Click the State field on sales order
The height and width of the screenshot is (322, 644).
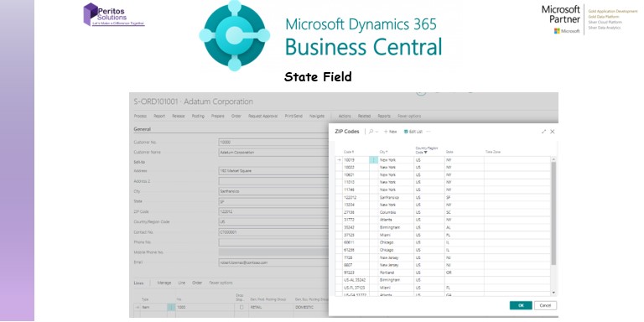click(273, 201)
